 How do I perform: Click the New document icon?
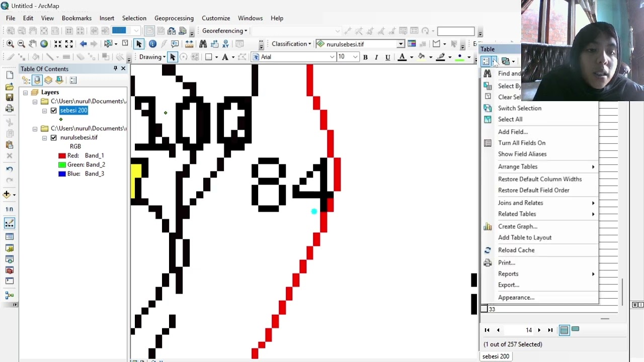tap(10, 75)
